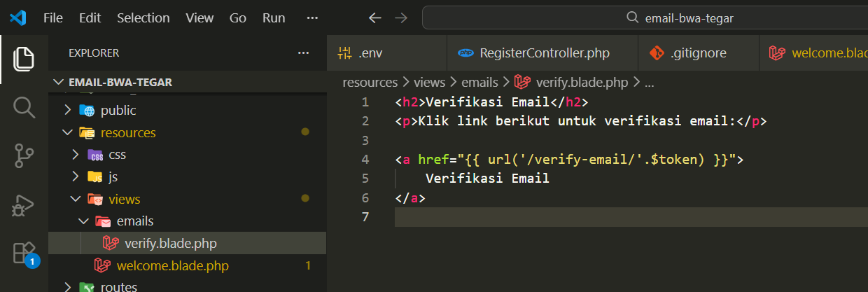Expand the css folder
The height and width of the screenshot is (292, 868).
point(116,155)
